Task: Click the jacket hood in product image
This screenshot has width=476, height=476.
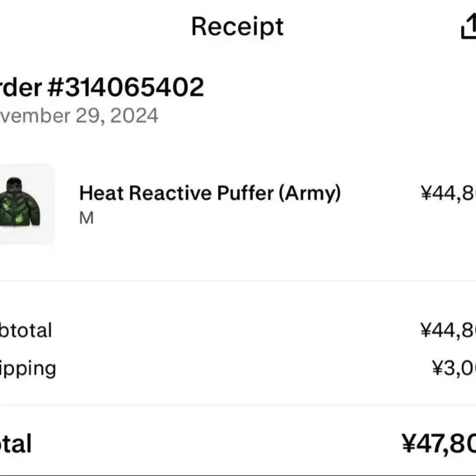Action: click(14, 184)
